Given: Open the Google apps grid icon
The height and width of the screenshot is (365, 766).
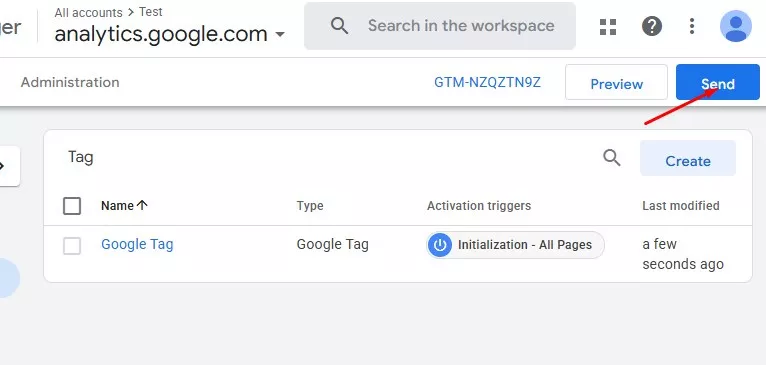Looking at the screenshot, I should tap(608, 26).
